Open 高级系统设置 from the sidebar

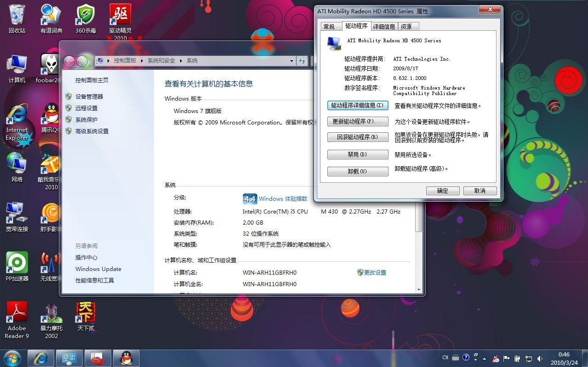(x=92, y=131)
